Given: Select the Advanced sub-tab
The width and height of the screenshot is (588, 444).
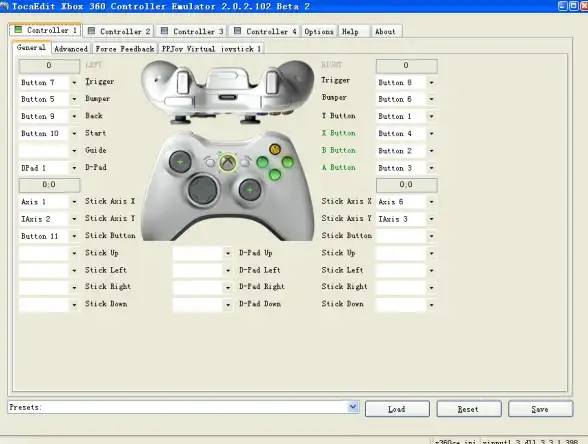Looking at the screenshot, I should [71, 49].
